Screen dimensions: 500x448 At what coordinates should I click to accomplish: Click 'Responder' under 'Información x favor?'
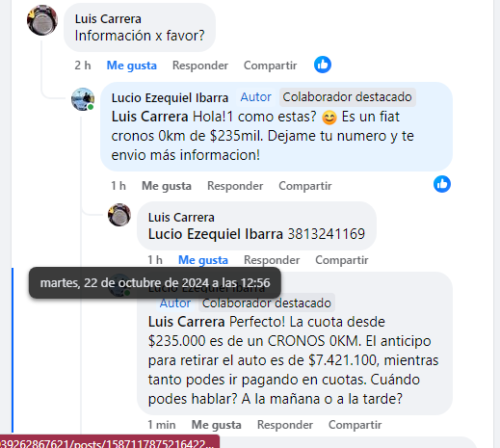click(x=200, y=66)
